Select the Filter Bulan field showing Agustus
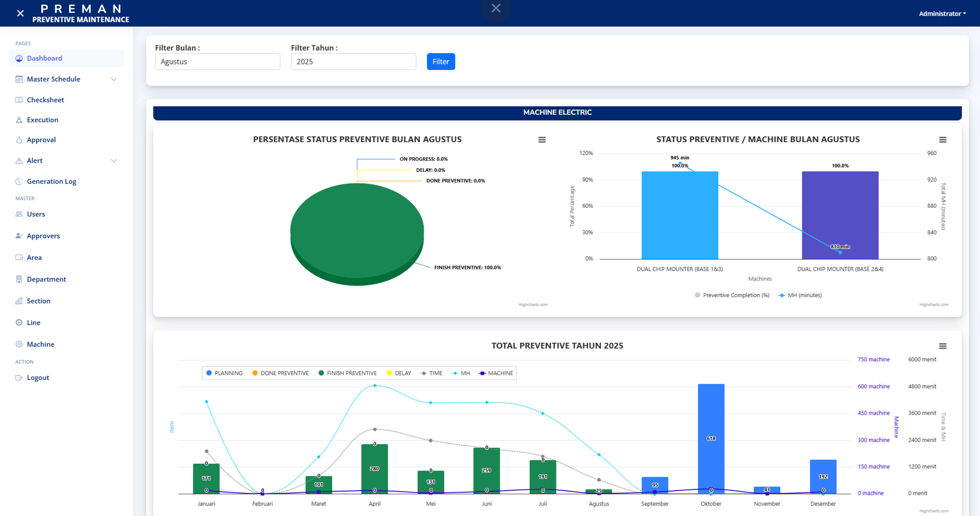The image size is (980, 516). pos(218,62)
